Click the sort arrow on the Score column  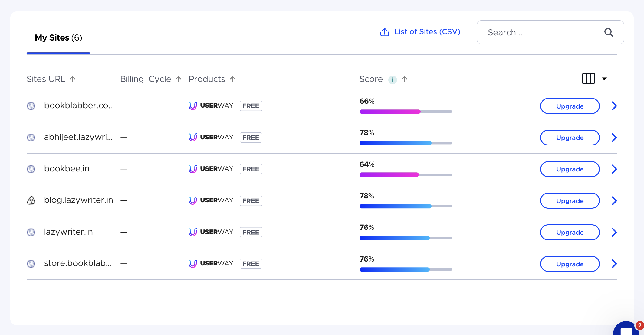(405, 79)
